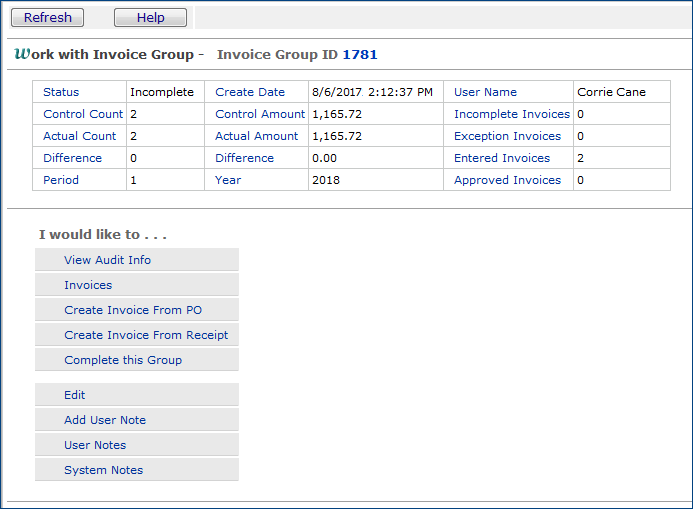The image size is (693, 509).
Task: Click Complete this Group
Action: [x=123, y=360]
